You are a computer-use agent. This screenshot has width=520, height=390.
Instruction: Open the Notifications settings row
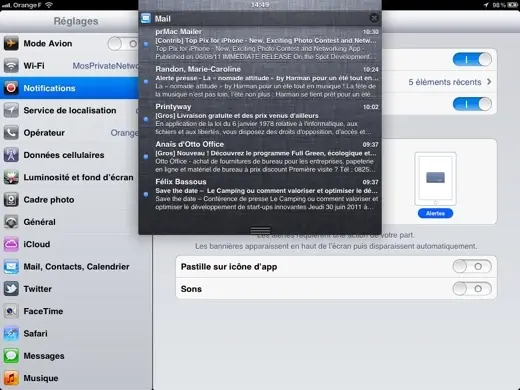[x=69, y=88]
